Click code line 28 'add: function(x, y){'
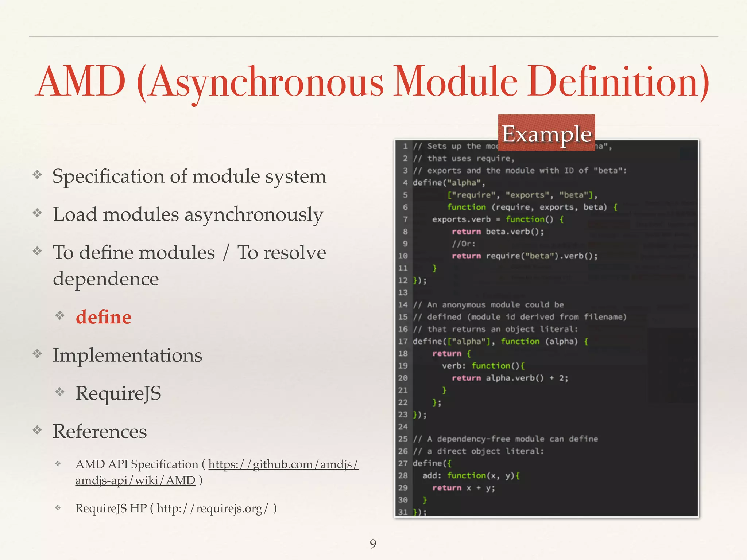Image resolution: width=747 pixels, height=560 pixels. pos(471,476)
